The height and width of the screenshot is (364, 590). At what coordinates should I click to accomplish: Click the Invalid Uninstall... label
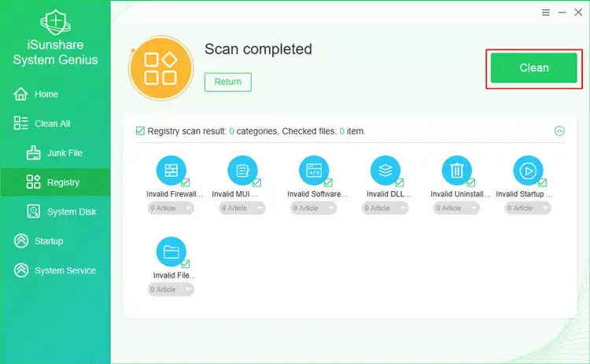[x=460, y=194]
